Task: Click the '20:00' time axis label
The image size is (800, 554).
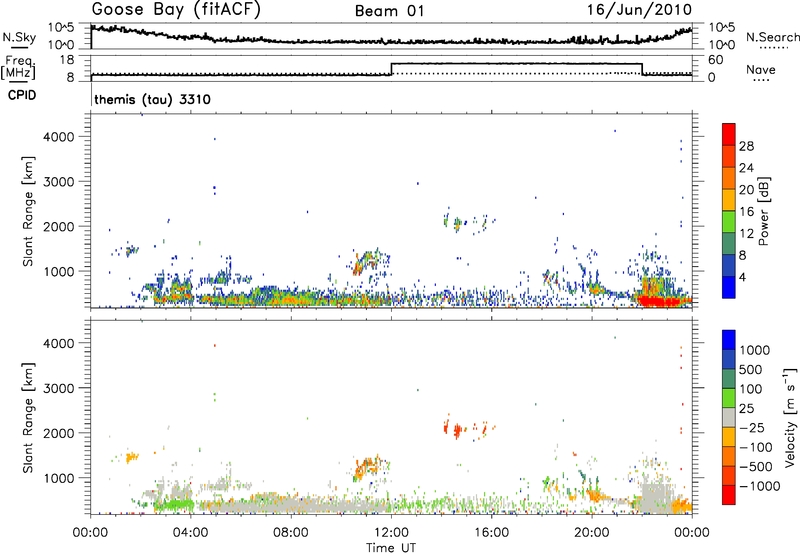Action: [592, 533]
